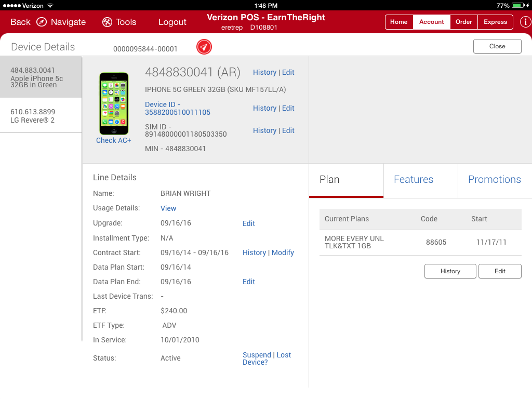
Task: Edit the current plan
Action: (x=500, y=271)
